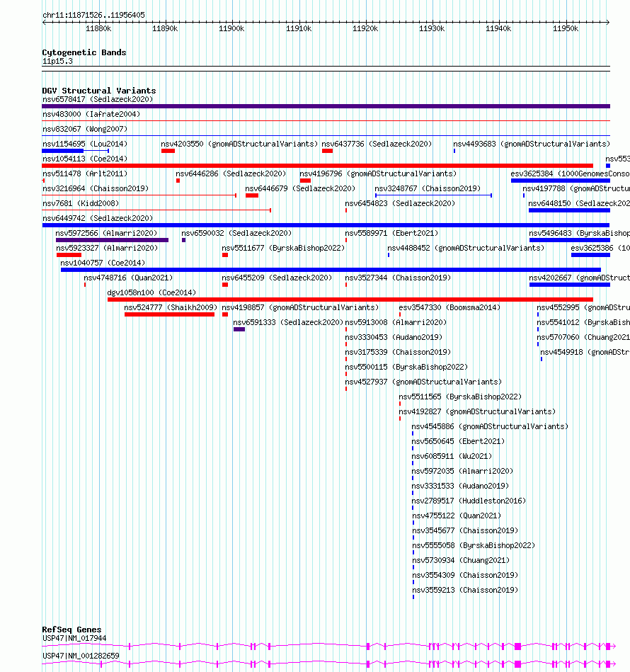The width and height of the screenshot is (630, 672).
Task: Click nsv6446286 (Sedlazeck2020) label
Action: [x=231, y=174]
